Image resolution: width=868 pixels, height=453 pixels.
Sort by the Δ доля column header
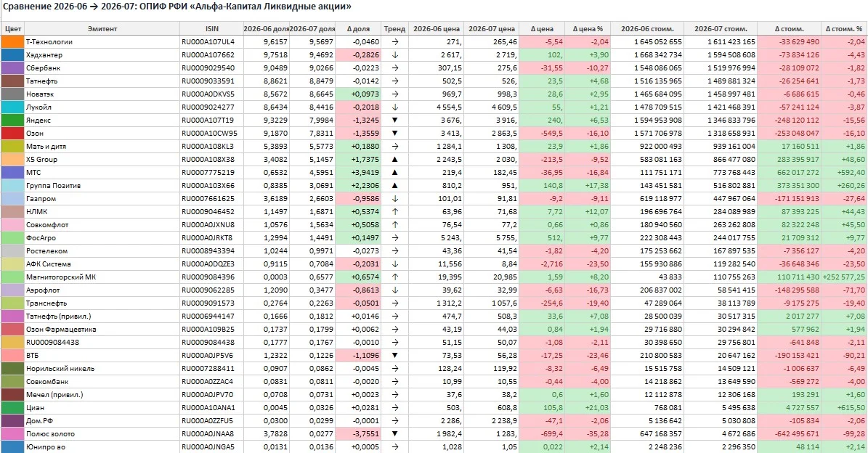tap(358, 29)
